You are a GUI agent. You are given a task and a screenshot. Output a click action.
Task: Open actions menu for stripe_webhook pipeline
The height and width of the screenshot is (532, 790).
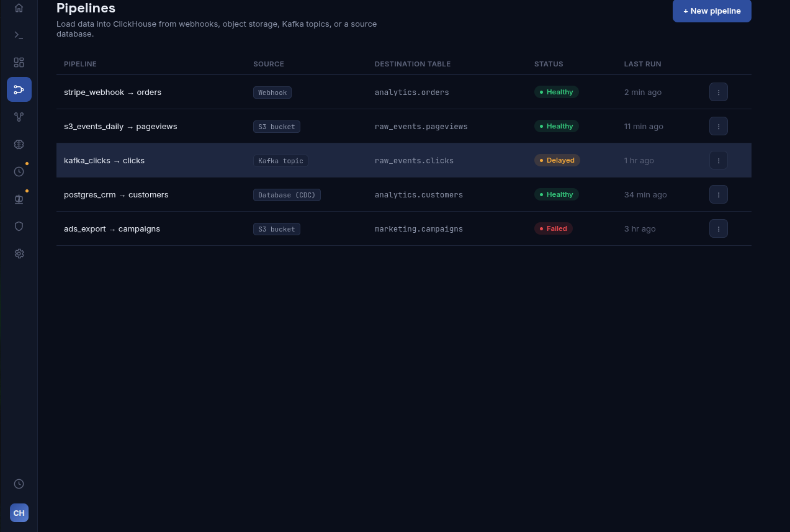pyautogui.click(x=719, y=92)
